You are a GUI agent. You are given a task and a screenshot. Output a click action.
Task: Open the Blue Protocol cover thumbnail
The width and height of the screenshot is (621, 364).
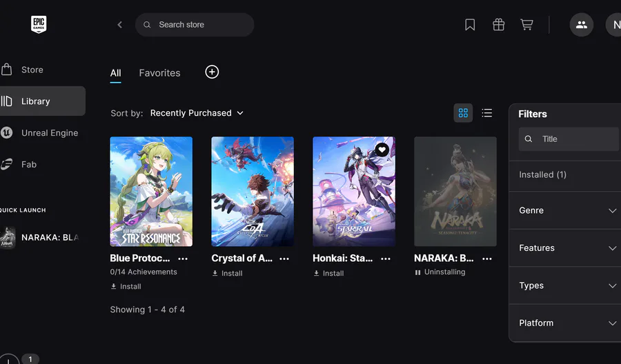151,192
